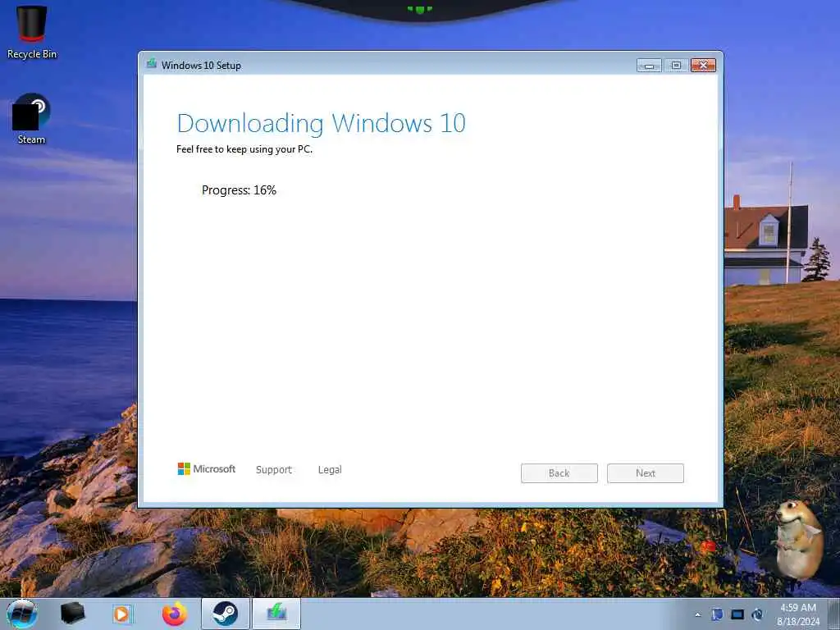Click the Show desktop strip
Viewport: 840px width, 630px height.
click(x=834, y=614)
